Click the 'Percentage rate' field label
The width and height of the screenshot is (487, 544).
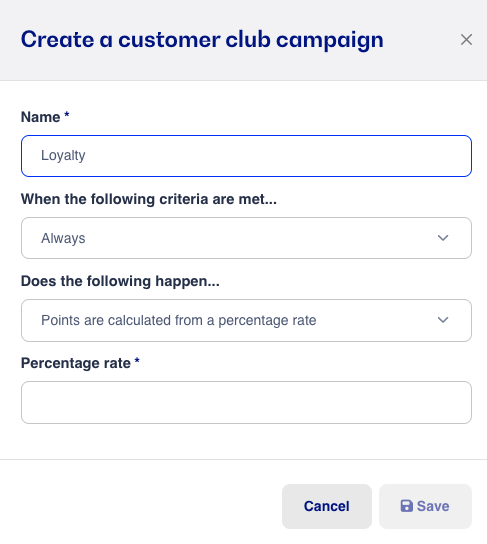76,363
